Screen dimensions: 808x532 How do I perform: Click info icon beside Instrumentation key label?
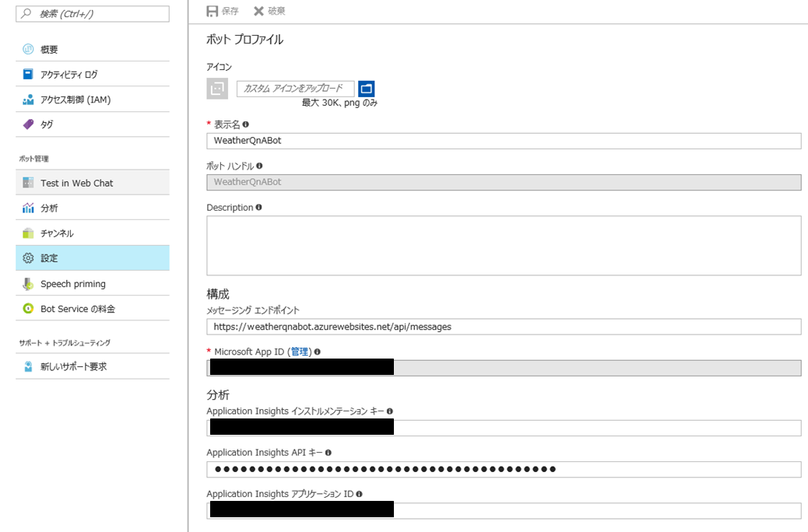389,411
